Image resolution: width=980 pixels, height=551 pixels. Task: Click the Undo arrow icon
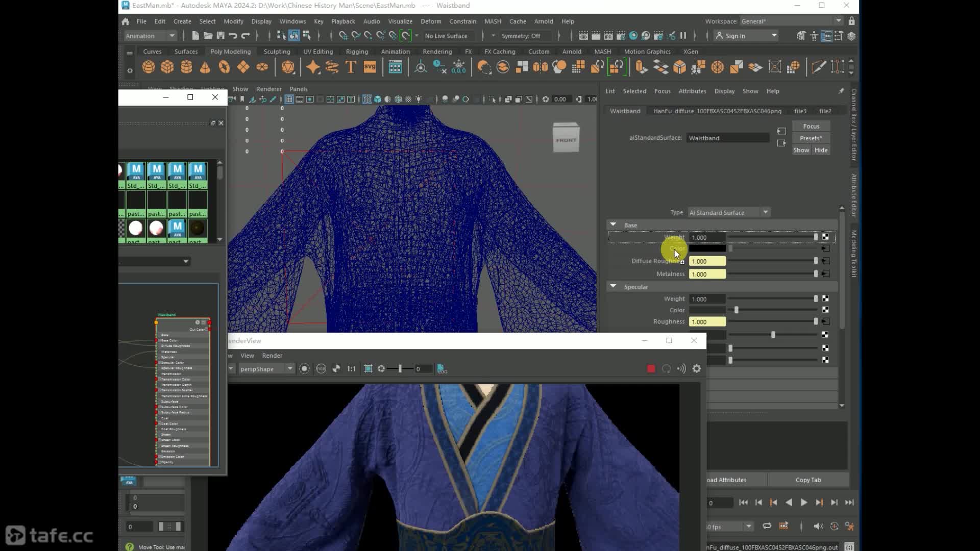coord(233,36)
